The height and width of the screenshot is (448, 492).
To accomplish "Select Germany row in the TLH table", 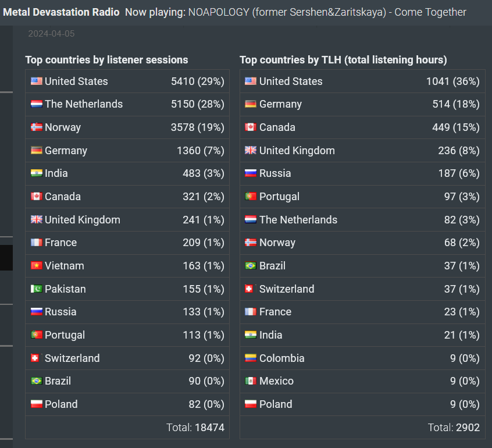I will 362,104.
